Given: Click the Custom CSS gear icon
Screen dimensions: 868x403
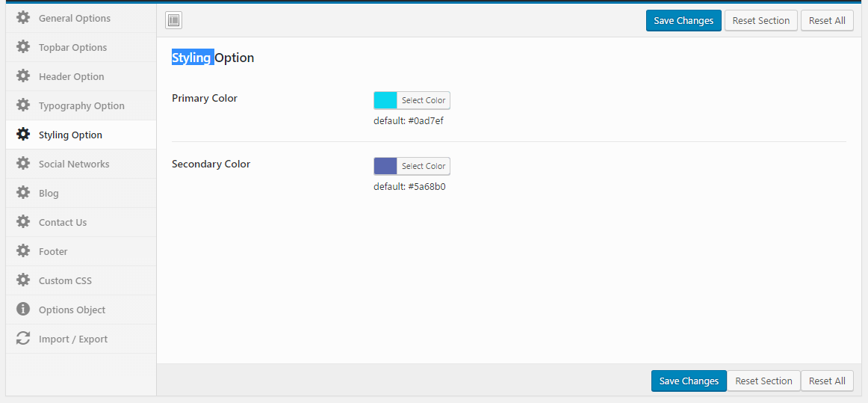Looking at the screenshot, I should point(23,280).
